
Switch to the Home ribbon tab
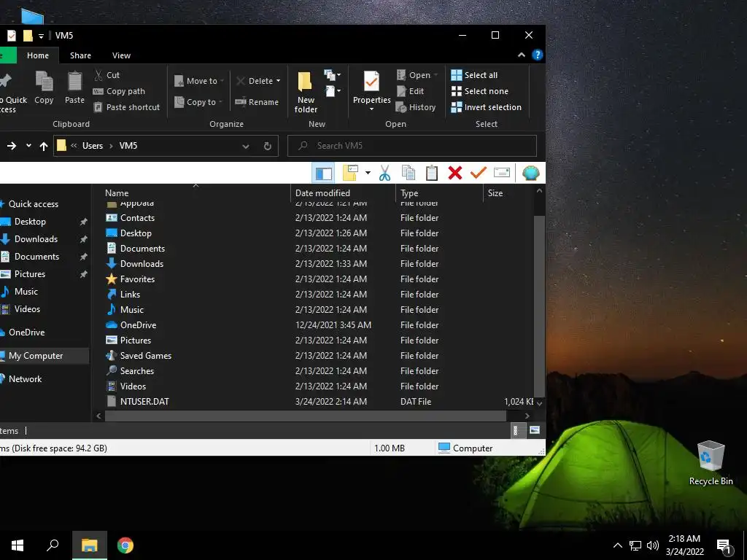(x=38, y=55)
